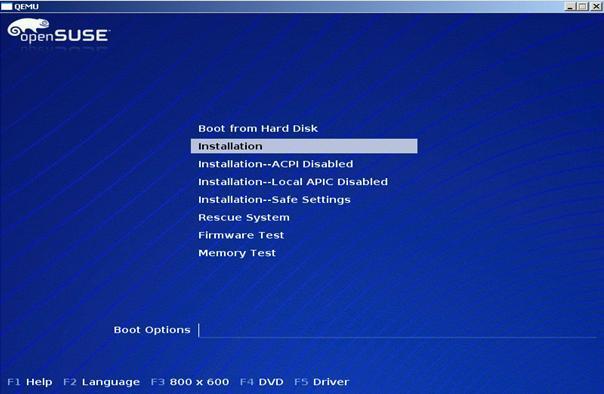The image size is (604, 394).
Task: Select Installation--ACPI Disabled option
Action: 275,164
